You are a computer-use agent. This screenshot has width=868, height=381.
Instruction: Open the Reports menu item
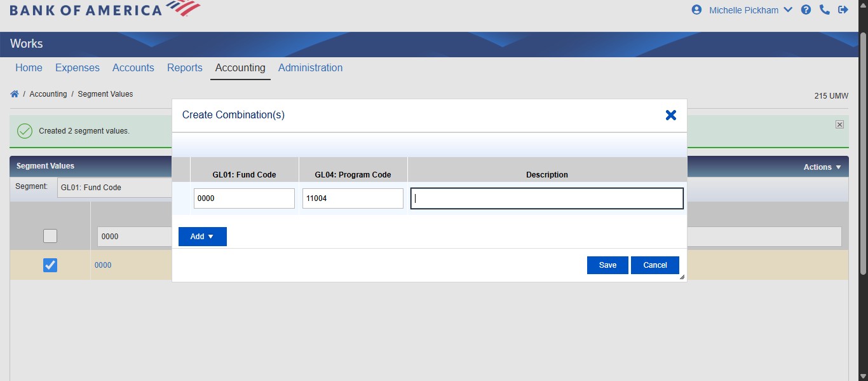pyautogui.click(x=184, y=67)
